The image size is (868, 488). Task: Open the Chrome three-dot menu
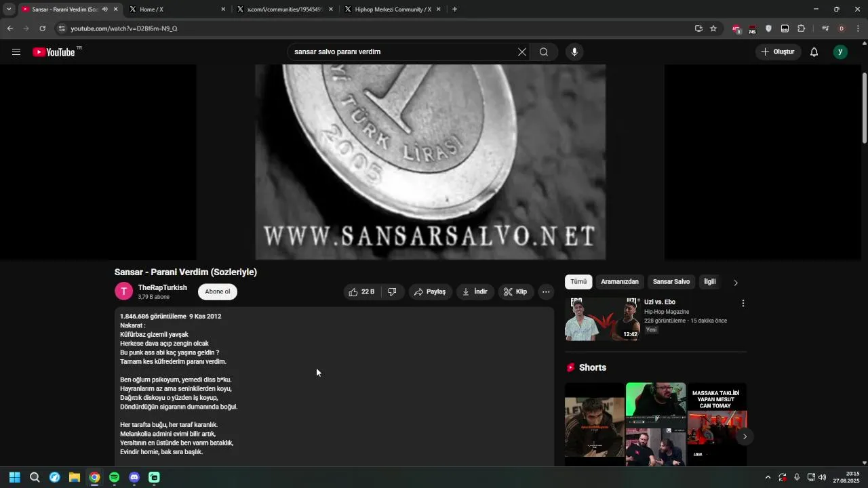coord(858,28)
